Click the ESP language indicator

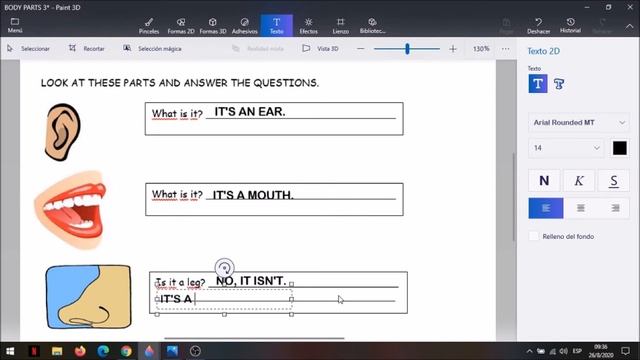coord(577,351)
